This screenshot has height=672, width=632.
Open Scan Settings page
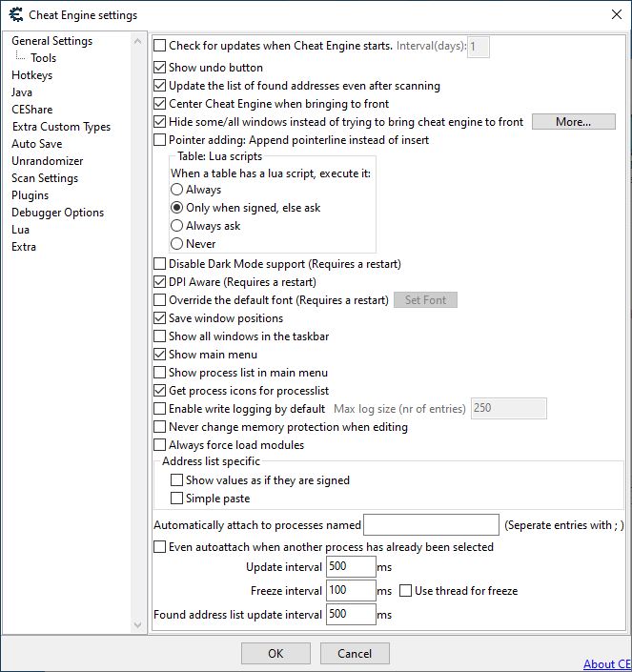tap(45, 178)
